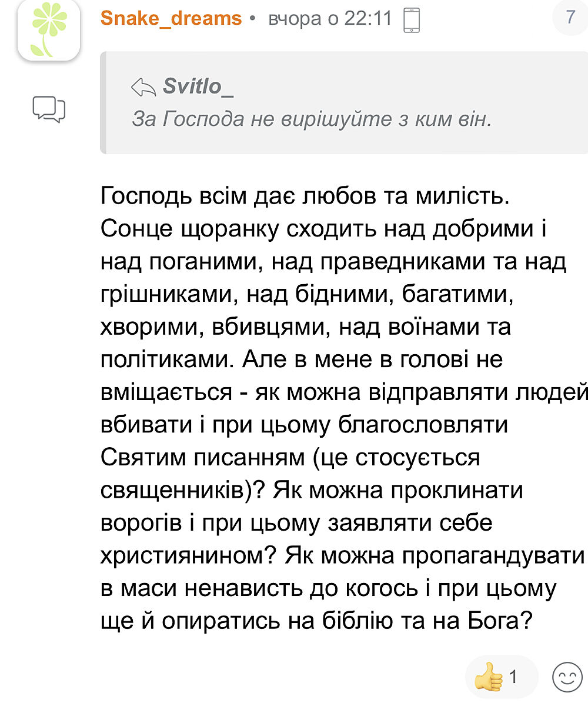Open the smiley face reaction picker
Image resolution: width=588 pixels, height=706 pixels.
(x=567, y=677)
